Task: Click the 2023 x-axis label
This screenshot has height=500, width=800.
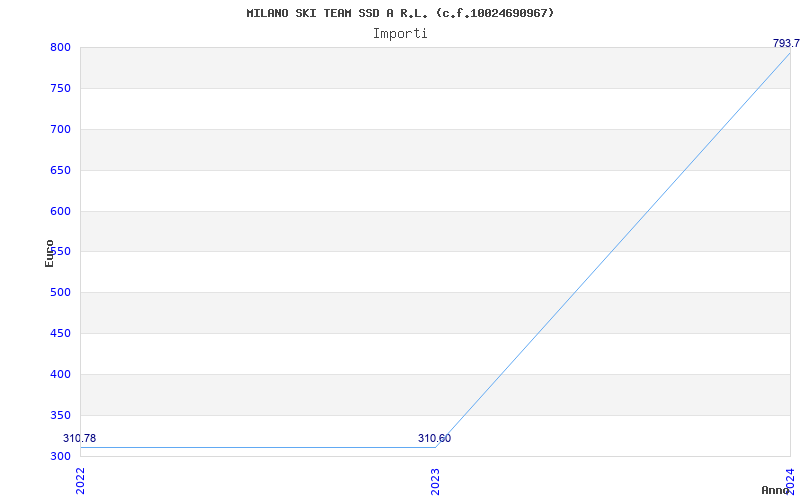Action: point(435,481)
